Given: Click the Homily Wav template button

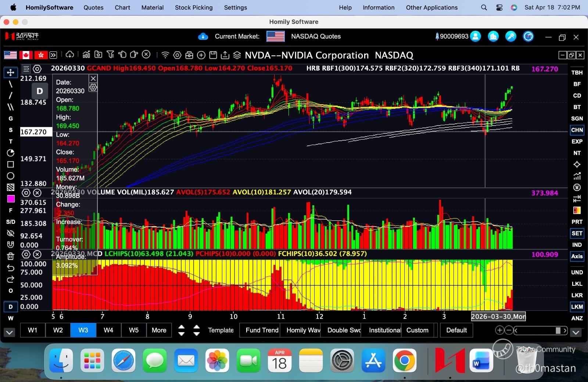Looking at the screenshot, I should click(x=300, y=330).
